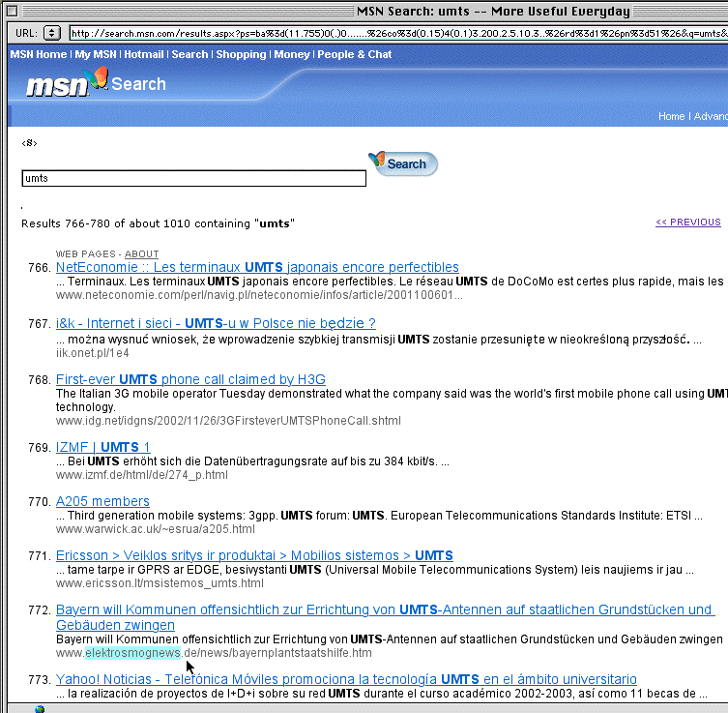Viewport: 728px width, 713px height.
Task: Open the URL history dropdown
Action: 52,33
